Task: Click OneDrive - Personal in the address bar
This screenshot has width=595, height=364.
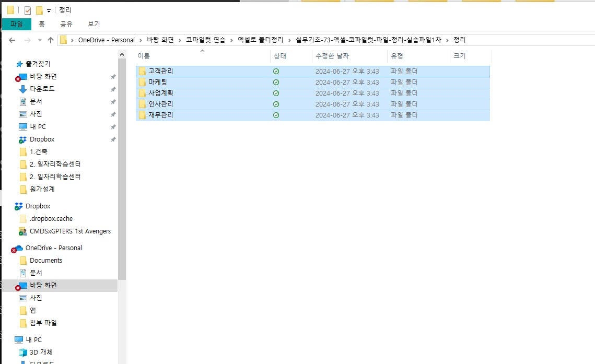Action: click(x=106, y=40)
